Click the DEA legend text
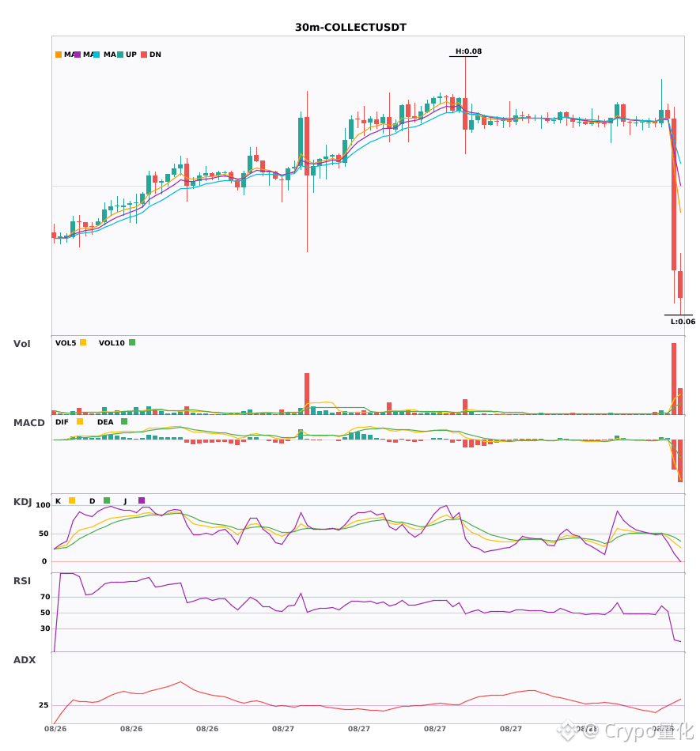 [105, 422]
